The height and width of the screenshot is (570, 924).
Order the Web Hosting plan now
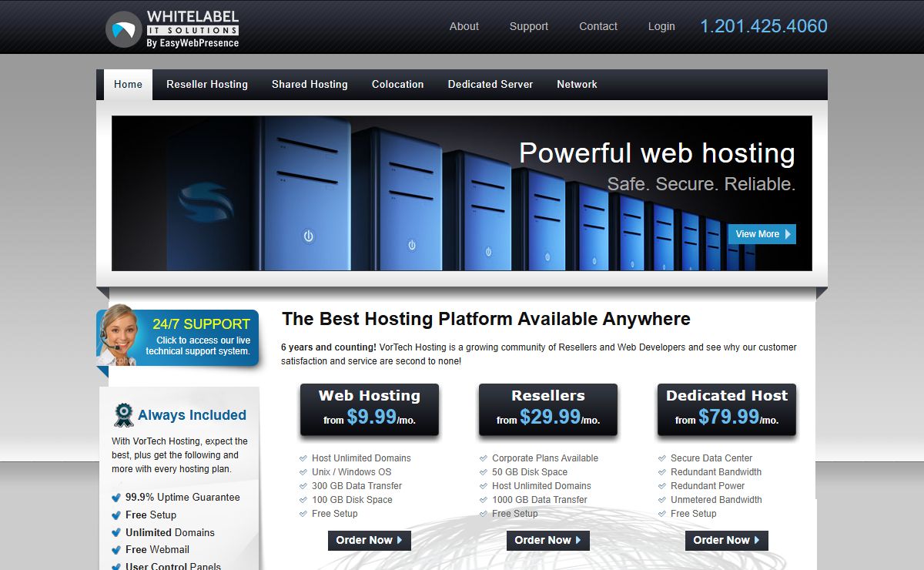coord(370,541)
